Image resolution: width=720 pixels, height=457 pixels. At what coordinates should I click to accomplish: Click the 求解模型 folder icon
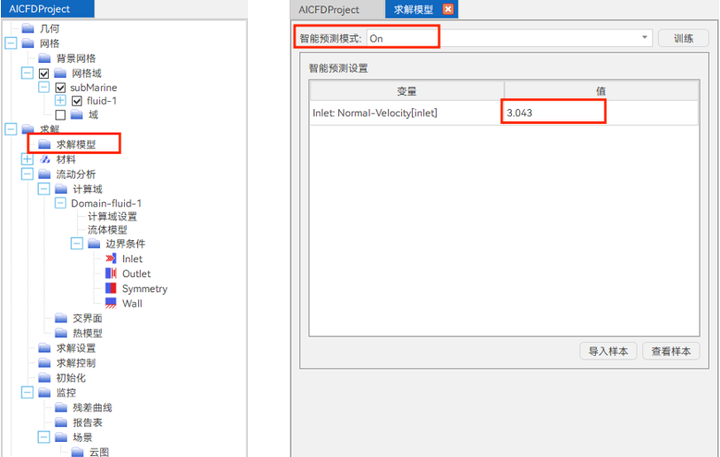pos(45,144)
